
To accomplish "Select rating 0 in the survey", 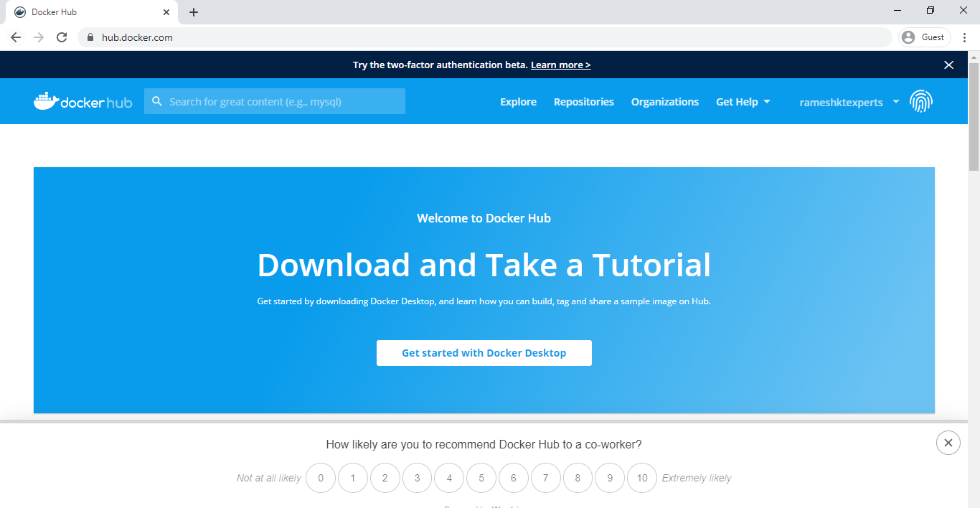I will coord(321,478).
